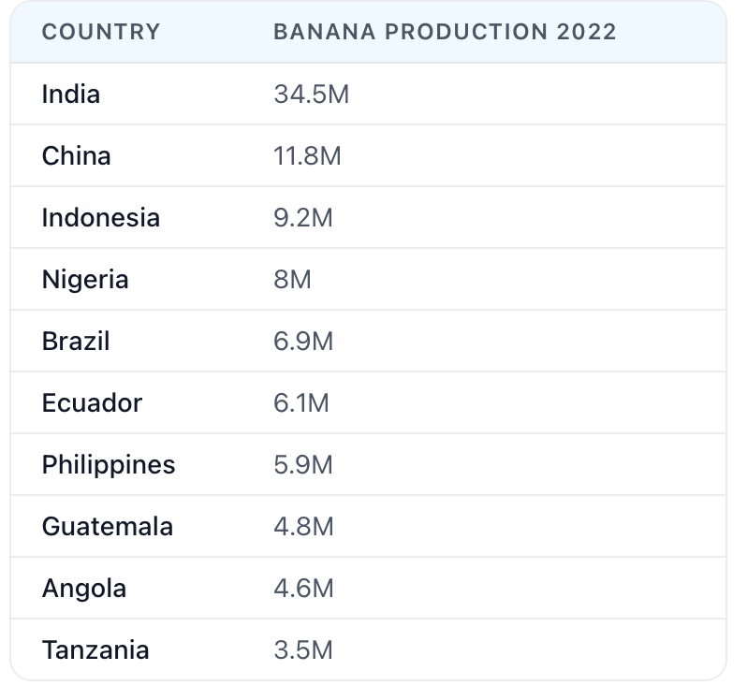This screenshot has width=747, height=700.
Task: Click Nigeria's 8M production value
Action: click(292, 279)
